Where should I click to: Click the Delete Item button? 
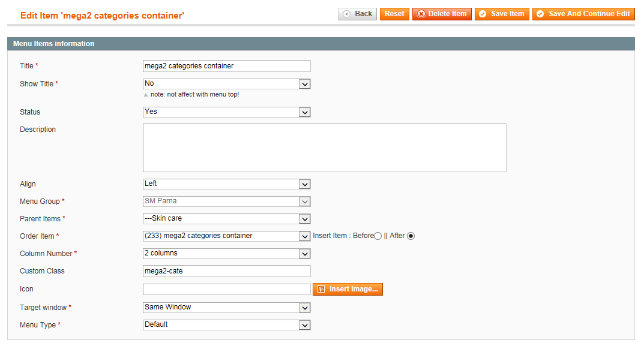click(x=442, y=14)
